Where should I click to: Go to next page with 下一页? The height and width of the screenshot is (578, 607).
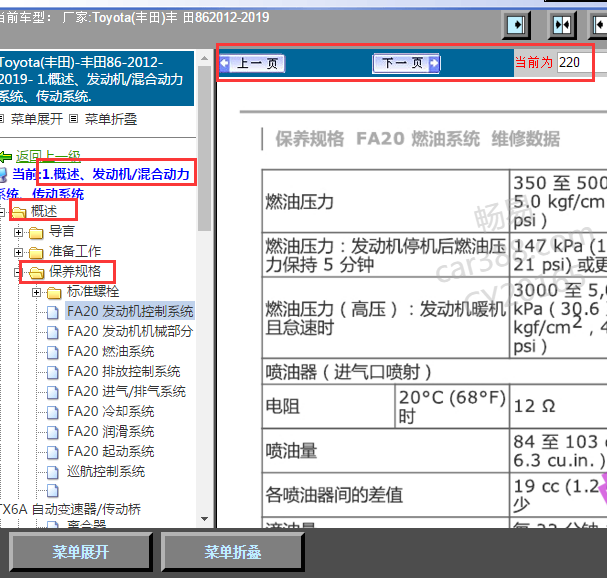pyautogui.click(x=406, y=63)
